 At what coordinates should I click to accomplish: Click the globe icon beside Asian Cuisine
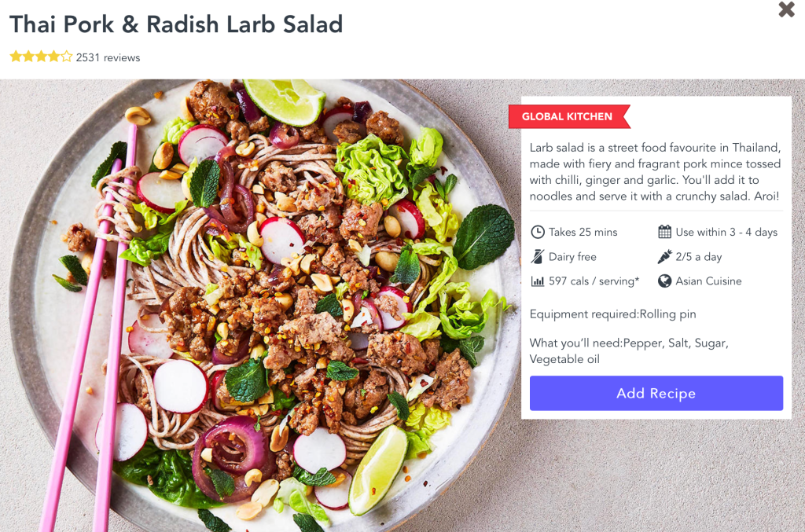[x=664, y=281]
